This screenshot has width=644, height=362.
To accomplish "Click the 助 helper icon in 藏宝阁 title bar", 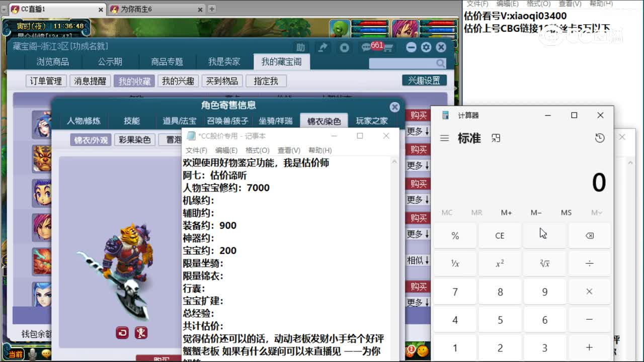I will tap(300, 47).
